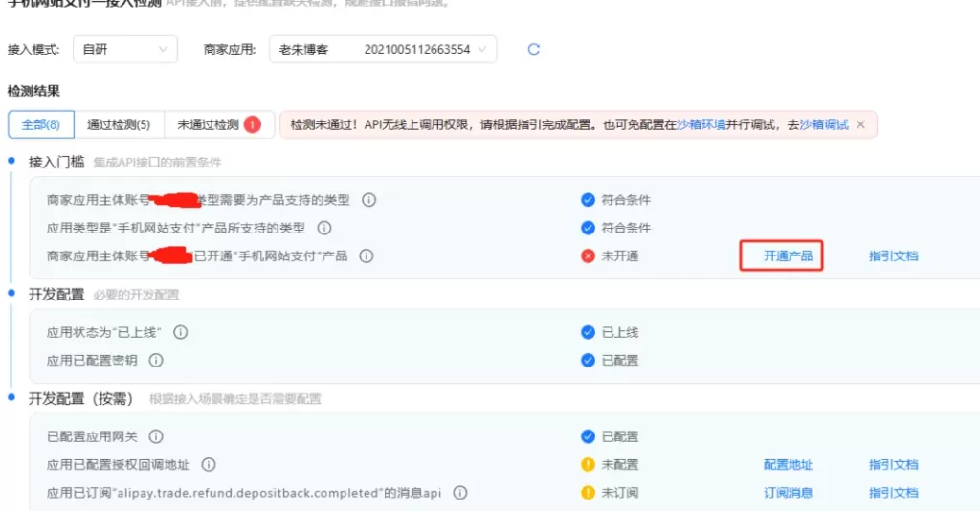Click the 配置地址 link

coord(787,465)
